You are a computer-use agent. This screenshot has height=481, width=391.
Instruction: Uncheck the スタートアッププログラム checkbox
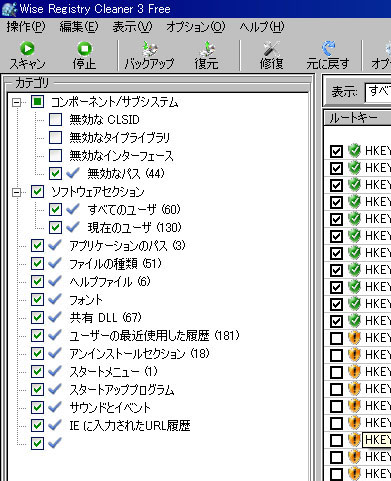(x=37, y=390)
